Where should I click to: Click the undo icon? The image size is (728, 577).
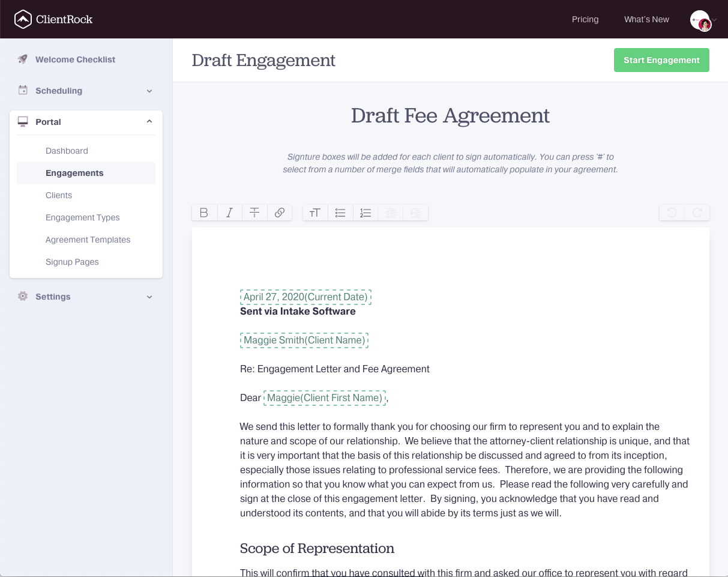coord(671,212)
